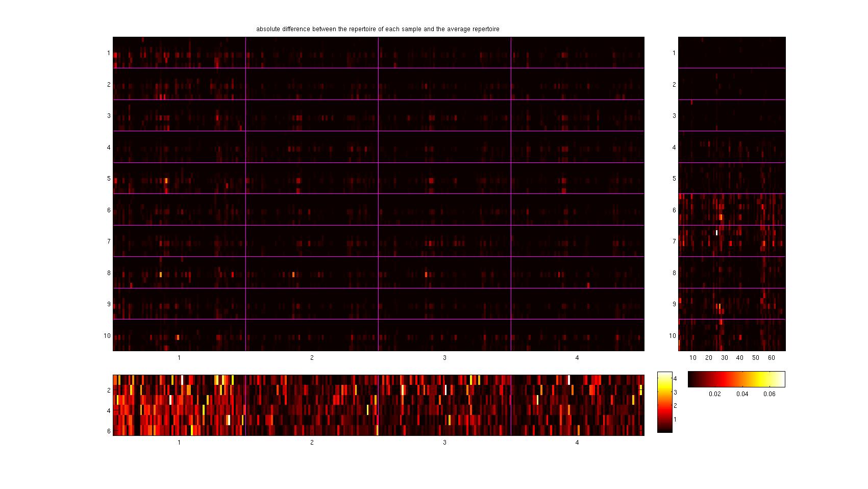868x489 pixels.
Task: Select row label 1 of the main heatmap
Action: [109, 53]
